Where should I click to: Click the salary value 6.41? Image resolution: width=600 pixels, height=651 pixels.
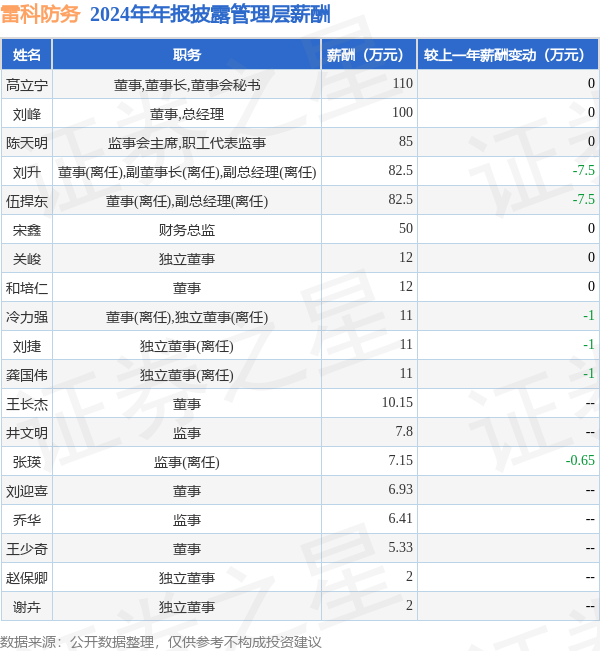400,518
